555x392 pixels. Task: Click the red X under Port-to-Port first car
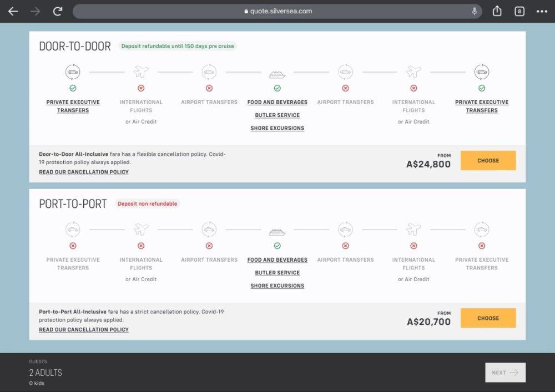click(x=73, y=246)
